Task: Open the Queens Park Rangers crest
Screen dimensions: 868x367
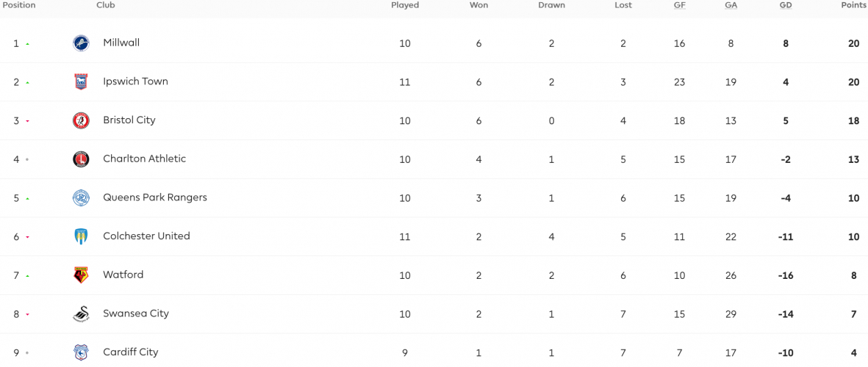Action: point(82,198)
